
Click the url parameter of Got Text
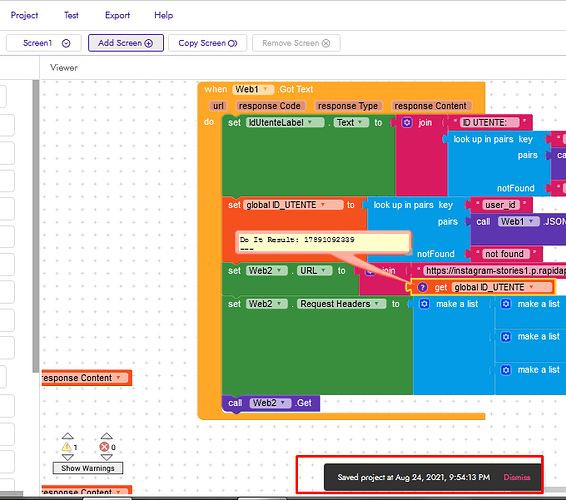218,106
